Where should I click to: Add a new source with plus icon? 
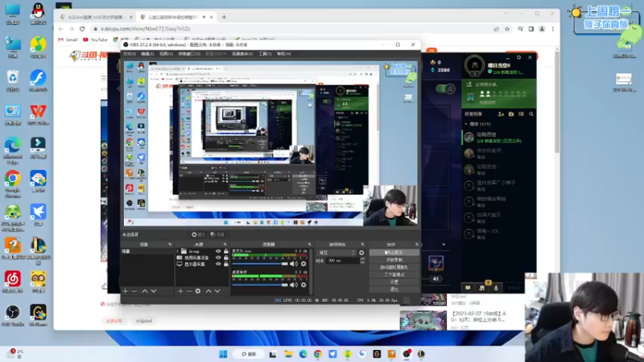point(180,291)
